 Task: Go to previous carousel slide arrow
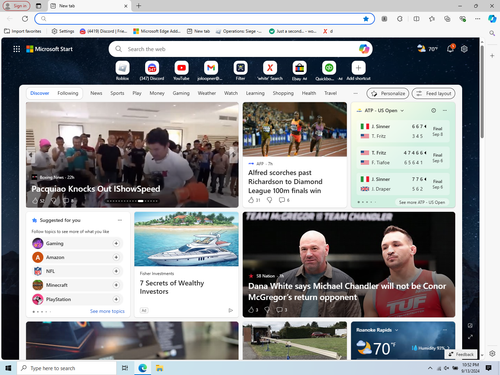click(x=31, y=154)
